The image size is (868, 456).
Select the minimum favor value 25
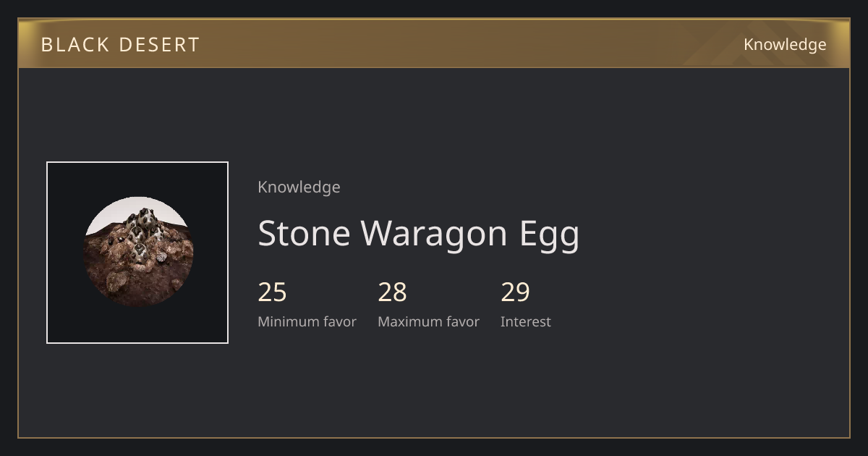tap(273, 292)
